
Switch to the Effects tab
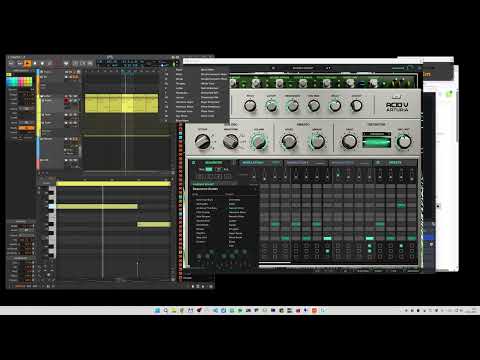pyautogui.click(x=395, y=163)
